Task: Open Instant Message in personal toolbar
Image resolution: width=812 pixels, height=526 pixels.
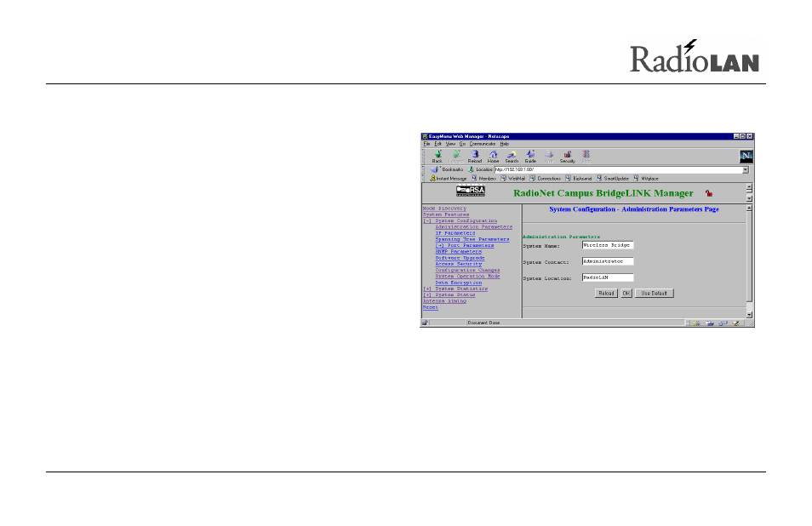Action: pos(449,179)
